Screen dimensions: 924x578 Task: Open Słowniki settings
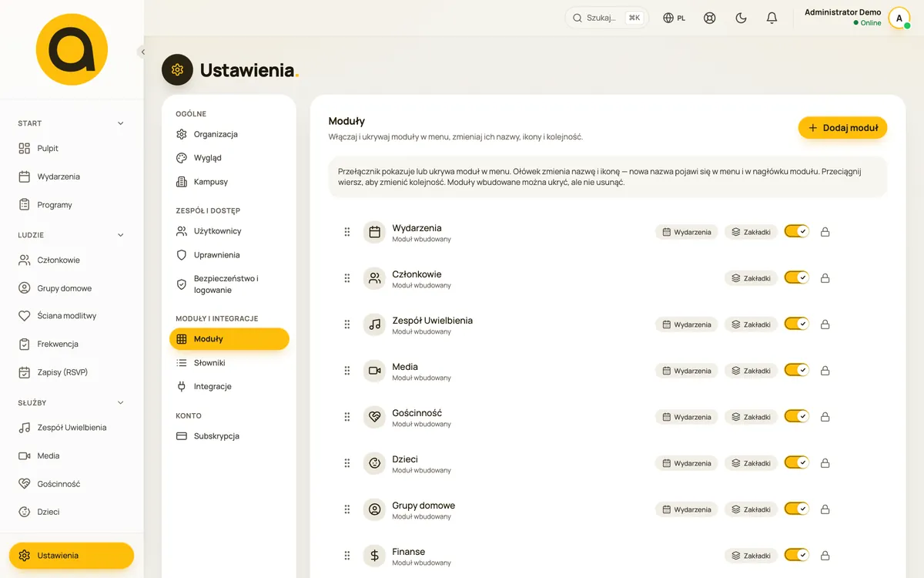click(229, 363)
